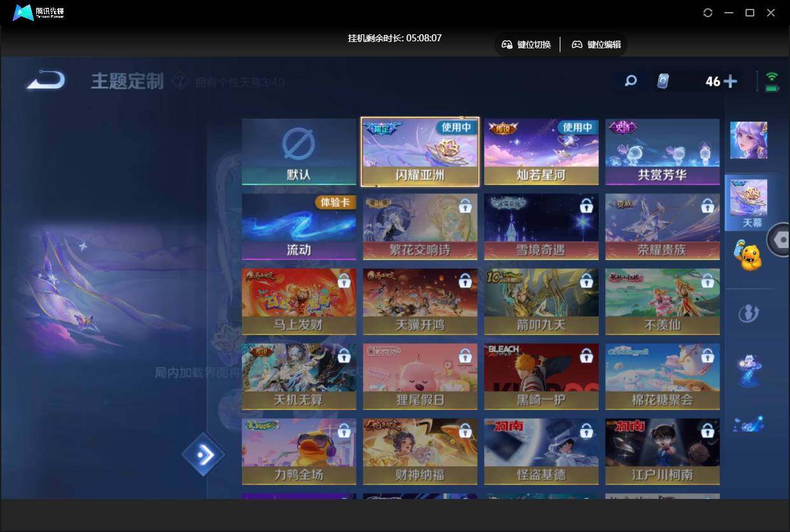Select the 默认 theme card
This screenshot has width=790, height=532.
[299, 152]
